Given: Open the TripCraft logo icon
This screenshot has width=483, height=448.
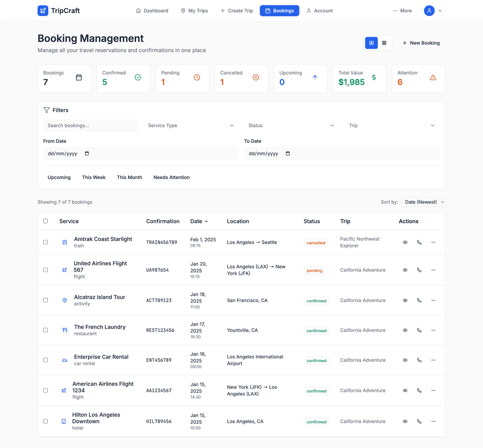Looking at the screenshot, I should point(42,10).
